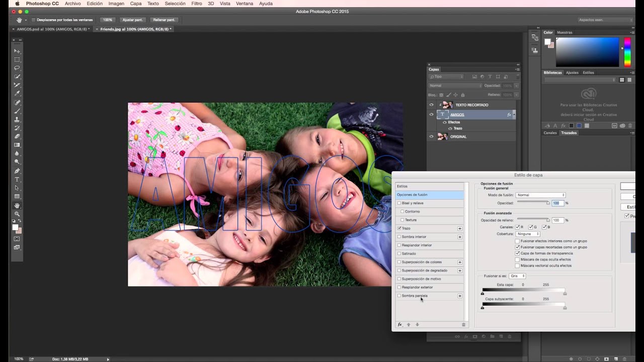
Task: Enable Bisel y relieve checkbox
Action: click(x=399, y=203)
